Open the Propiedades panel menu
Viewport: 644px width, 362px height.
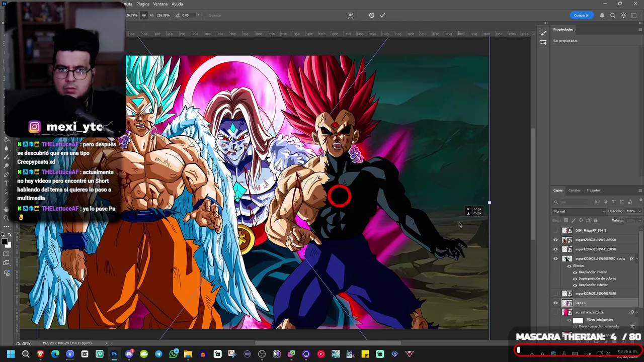tap(640, 30)
